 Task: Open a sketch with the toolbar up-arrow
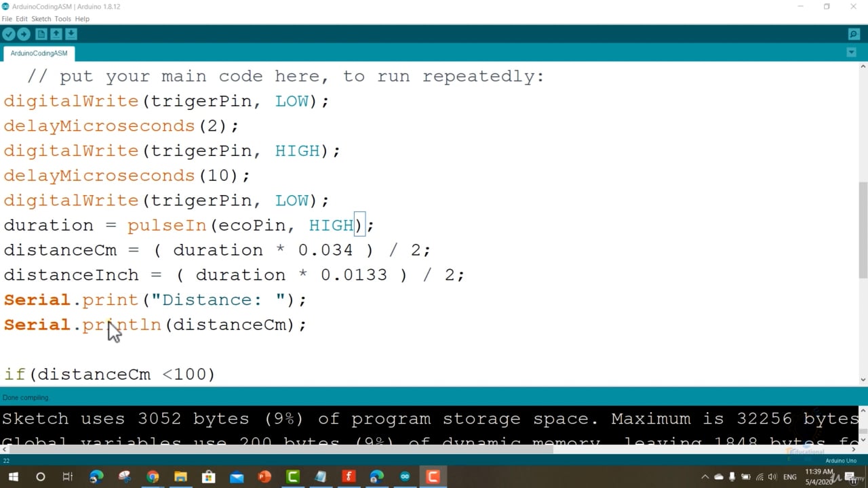coord(56,34)
